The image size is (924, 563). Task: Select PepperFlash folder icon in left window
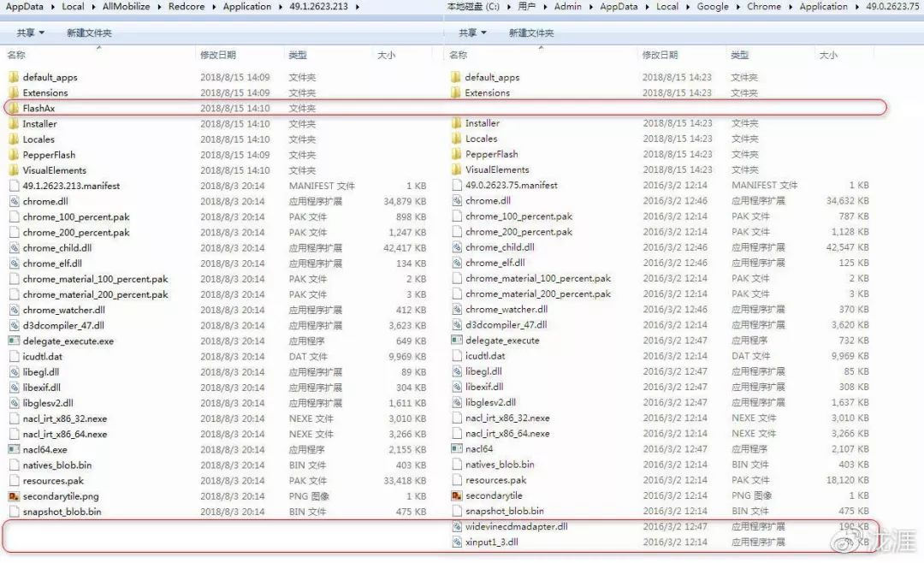(x=14, y=155)
